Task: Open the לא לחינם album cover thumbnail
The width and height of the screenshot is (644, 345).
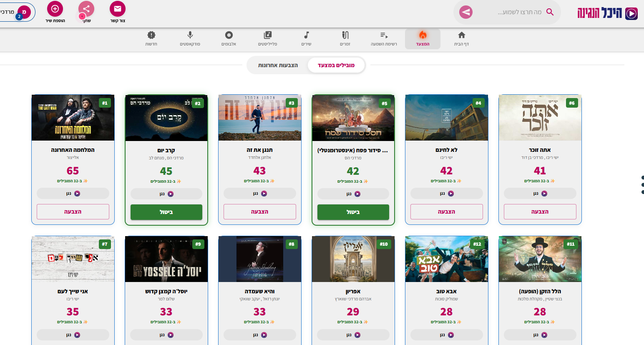Action: (x=446, y=118)
